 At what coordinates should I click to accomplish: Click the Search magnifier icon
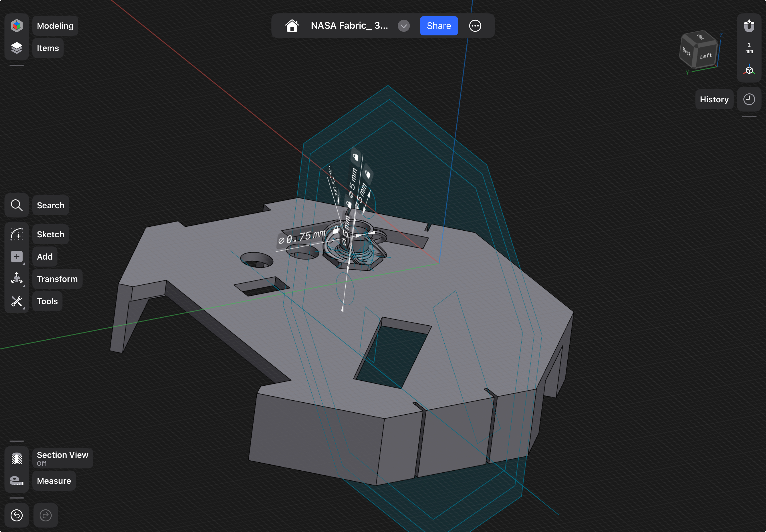point(16,205)
